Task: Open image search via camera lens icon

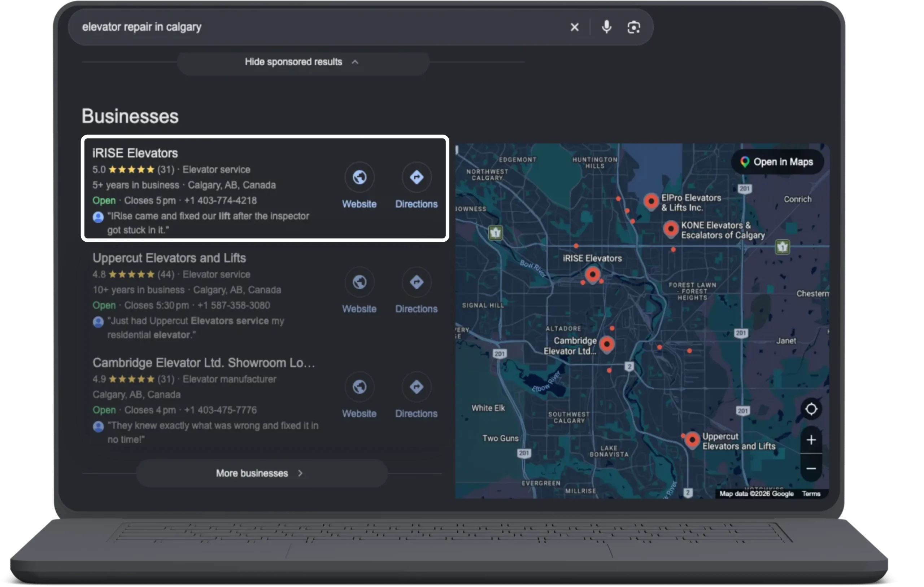Action: tap(633, 27)
